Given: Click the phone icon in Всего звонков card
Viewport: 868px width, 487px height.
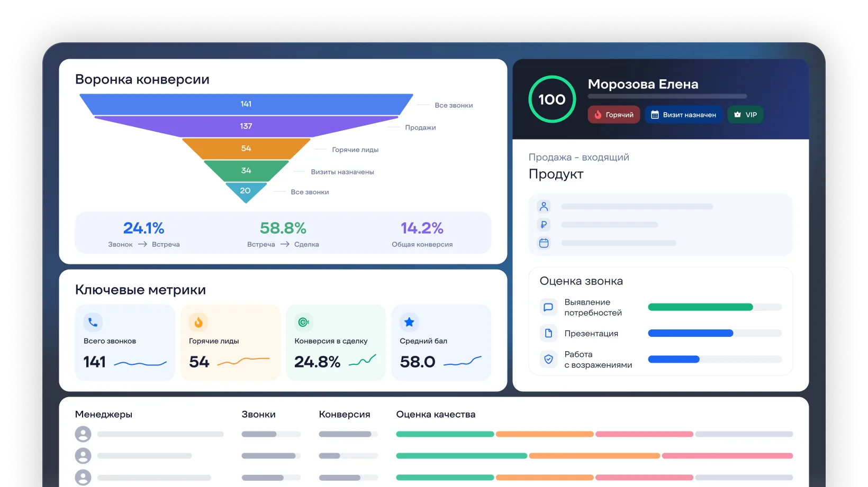Looking at the screenshot, I should coord(93,322).
